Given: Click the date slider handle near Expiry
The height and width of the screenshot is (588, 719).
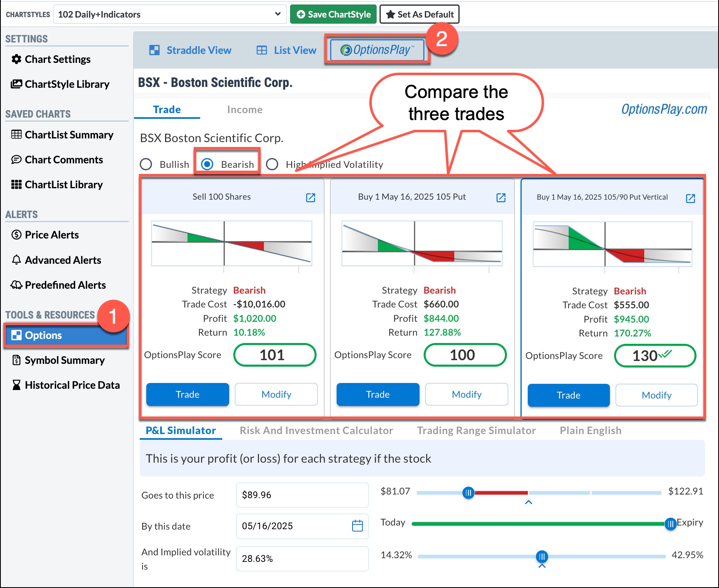Looking at the screenshot, I should 670,523.
